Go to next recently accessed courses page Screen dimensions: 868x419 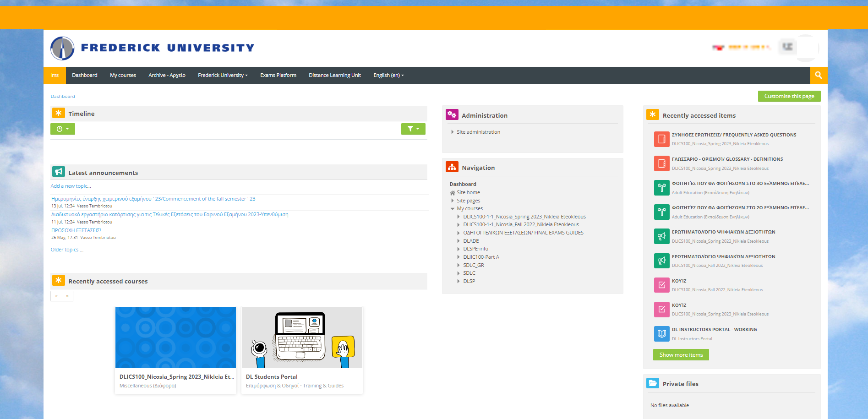click(67, 296)
